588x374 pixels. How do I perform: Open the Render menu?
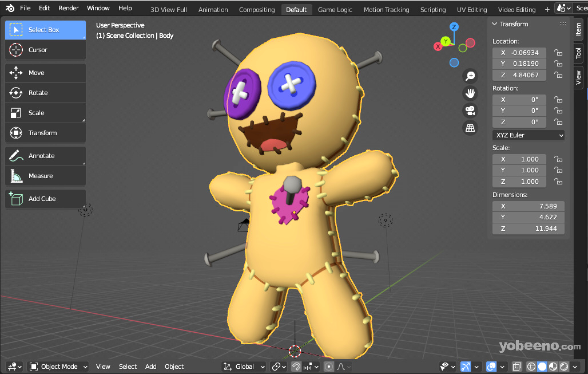tap(68, 8)
